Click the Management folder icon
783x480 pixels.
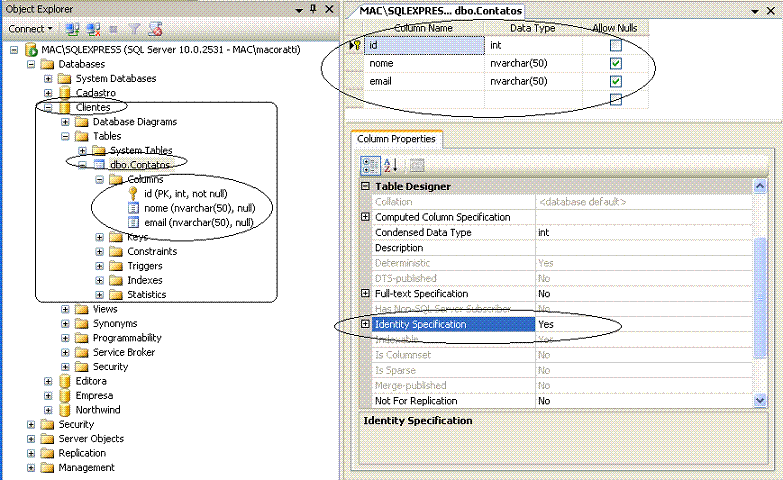click(47, 468)
